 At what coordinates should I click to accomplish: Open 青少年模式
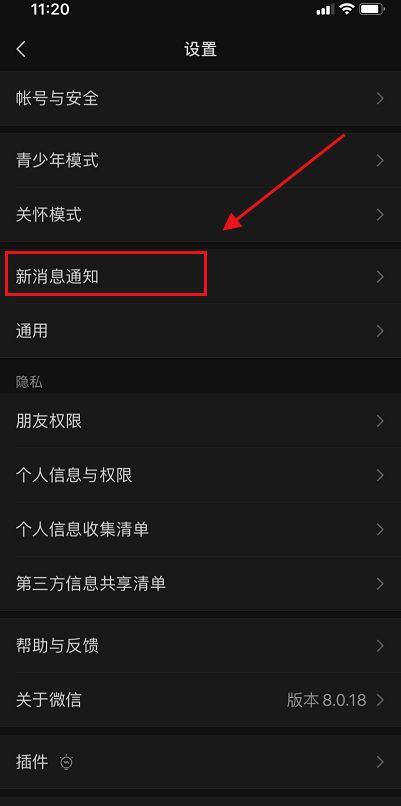[x=200, y=161]
